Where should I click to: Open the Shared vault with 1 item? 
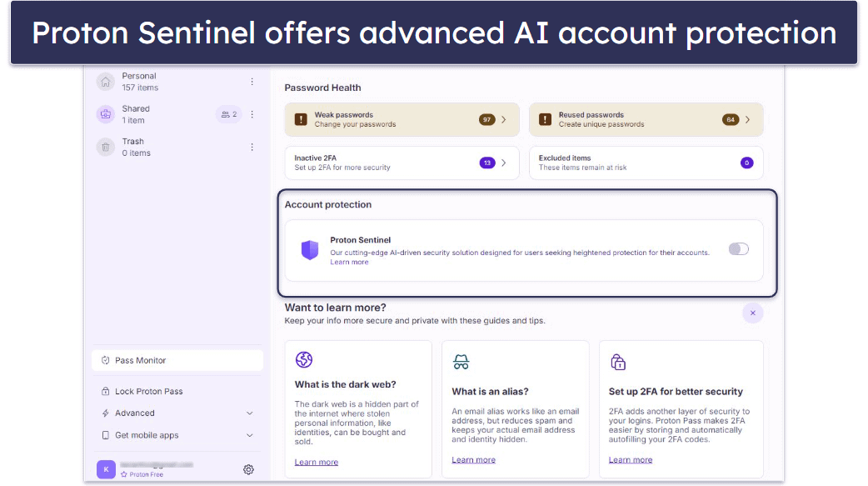click(x=177, y=114)
